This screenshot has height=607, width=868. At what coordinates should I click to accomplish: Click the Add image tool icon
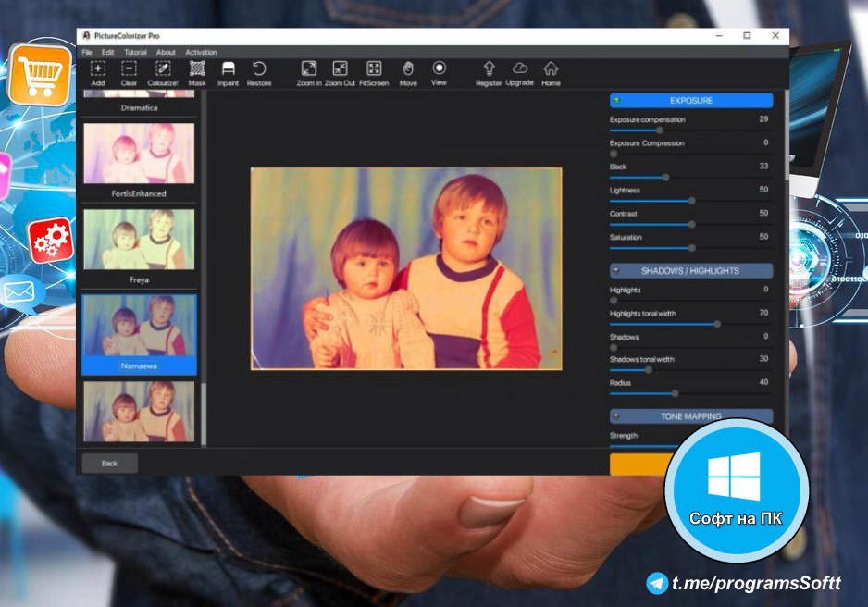click(x=98, y=68)
